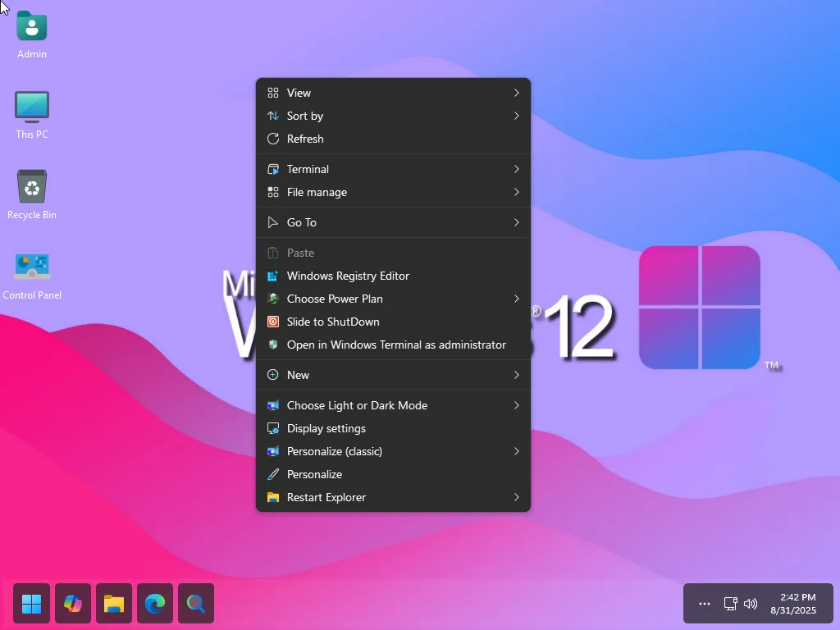Click the folder icon beside Restart Explorer

[273, 497]
